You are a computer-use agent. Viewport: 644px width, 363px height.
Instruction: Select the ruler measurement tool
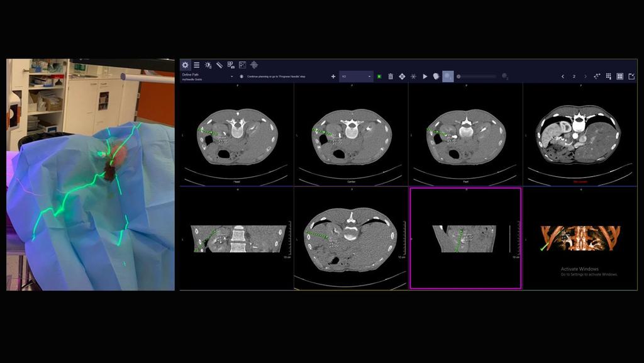[x=219, y=65]
